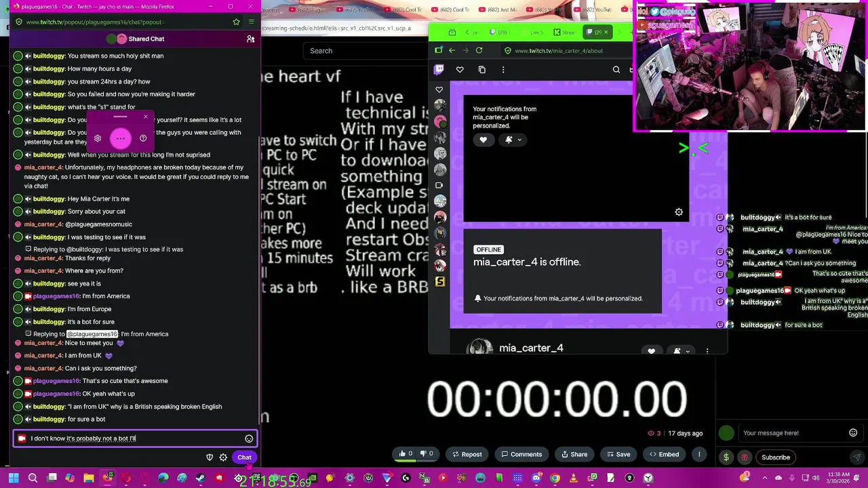This screenshot has width=868, height=488.
Task: Open the sidebar heart followed-channels icon
Action: point(439,89)
